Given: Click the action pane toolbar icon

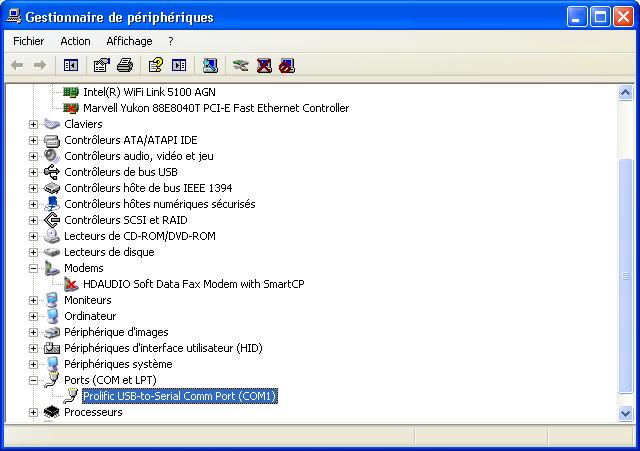Looking at the screenshot, I should pos(179,65).
